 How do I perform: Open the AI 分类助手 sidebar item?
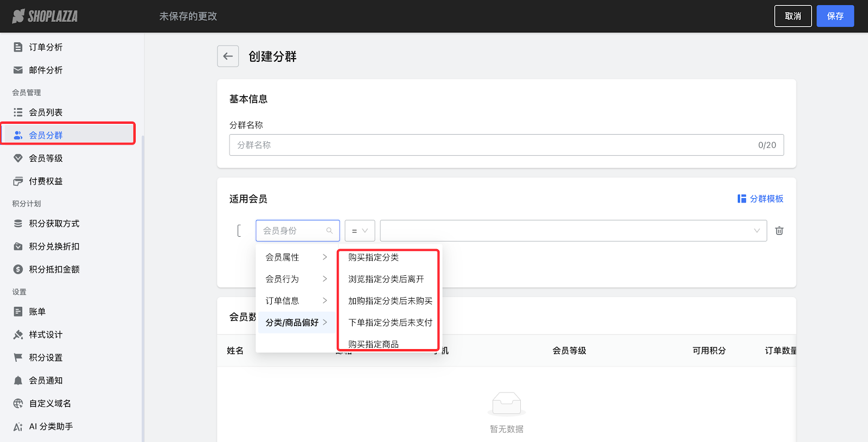tap(50, 426)
